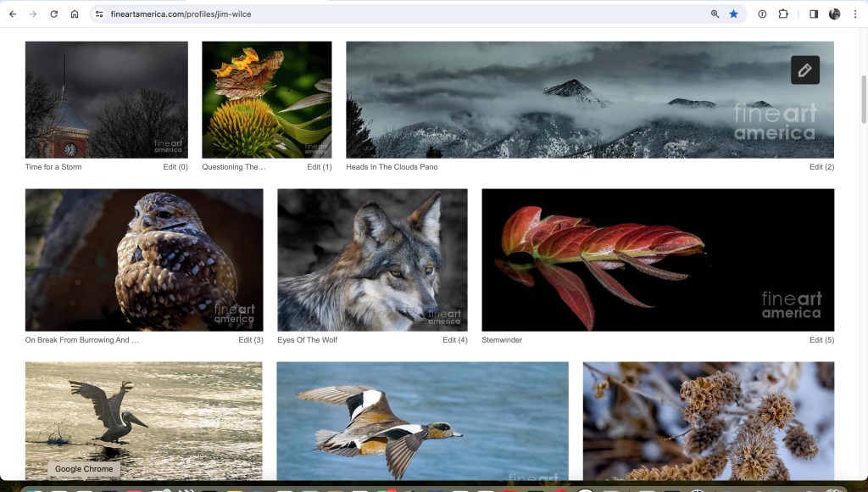The height and width of the screenshot is (492, 868).
Task: Go back to the previous page
Action: click(x=13, y=14)
